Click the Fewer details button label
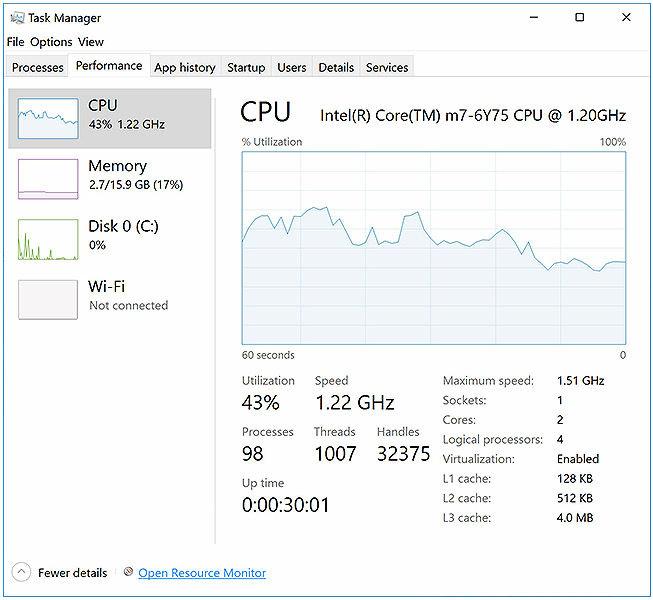Screen dimensions: 653x600 [x=72, y=573]
